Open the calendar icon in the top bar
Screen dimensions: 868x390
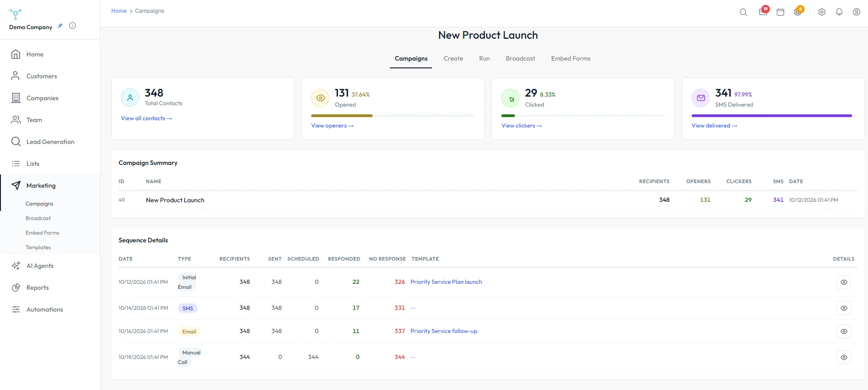click(780, 12)
